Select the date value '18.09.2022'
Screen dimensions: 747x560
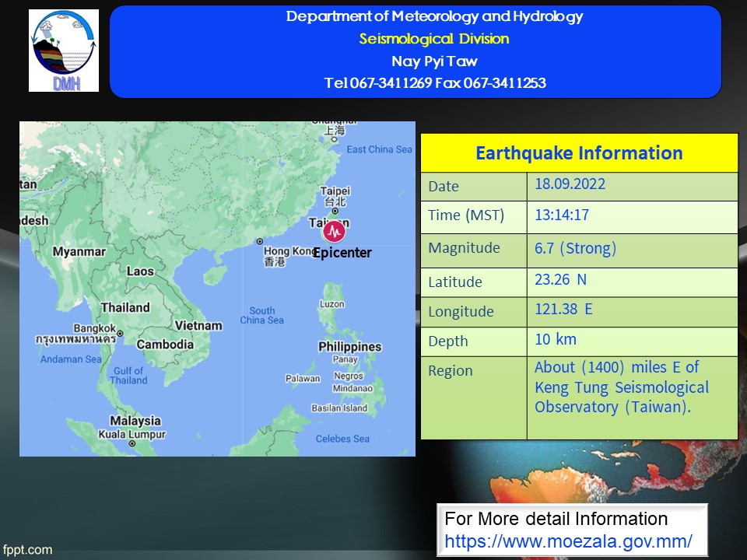coord(570,184)
